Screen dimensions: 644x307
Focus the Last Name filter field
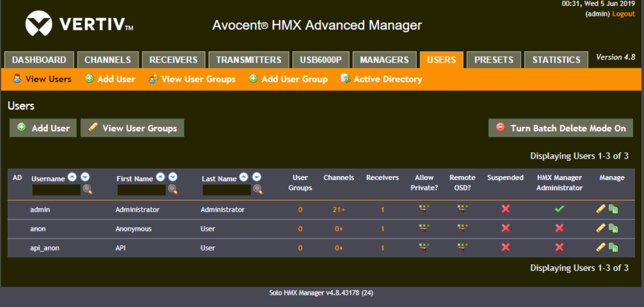(227, 189)
